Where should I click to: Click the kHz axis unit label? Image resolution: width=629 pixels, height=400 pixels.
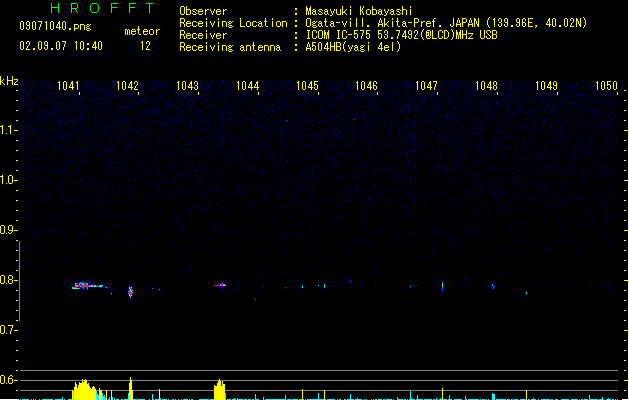tap(9, 81)
